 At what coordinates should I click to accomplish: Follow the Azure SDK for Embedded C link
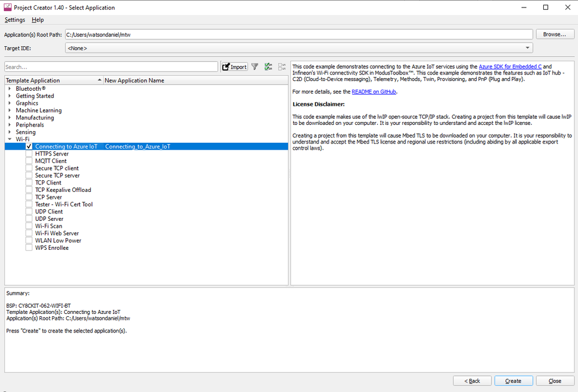click(x=511, y=67)
